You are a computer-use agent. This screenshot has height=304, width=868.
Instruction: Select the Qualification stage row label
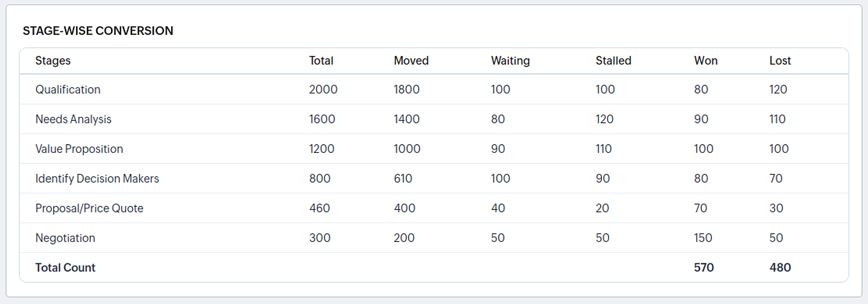[x=68, y=89]
